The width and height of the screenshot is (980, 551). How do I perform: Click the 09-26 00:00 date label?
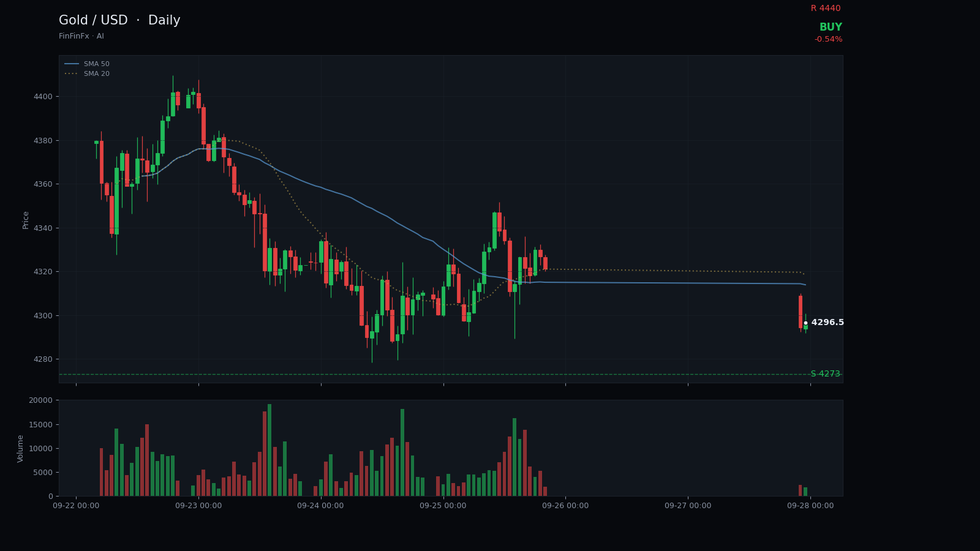(565, 506)
